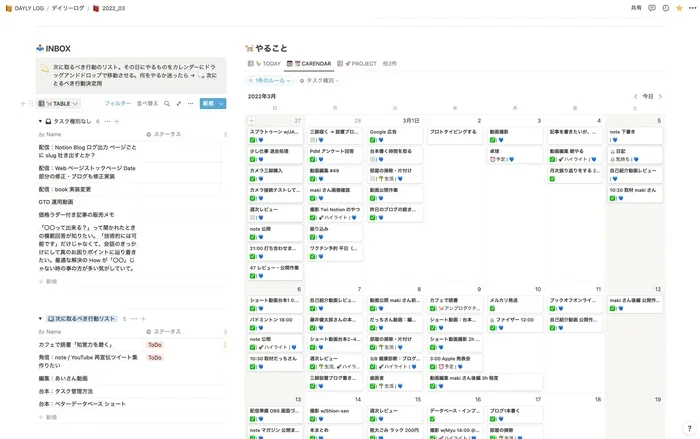Image resolution: width=700 pixels, height=439 pixels.
Task: Go to next month with right chevron
Action: pos(660,96)
